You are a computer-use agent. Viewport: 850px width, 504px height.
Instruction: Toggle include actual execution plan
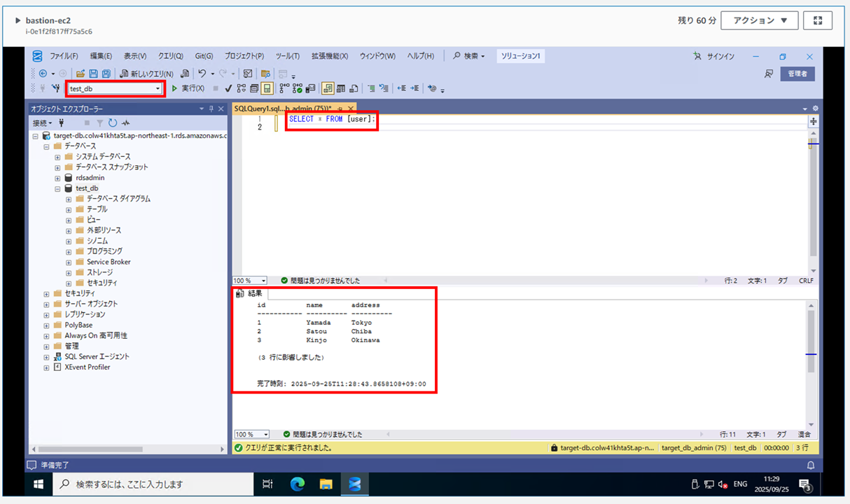point(285,88)
